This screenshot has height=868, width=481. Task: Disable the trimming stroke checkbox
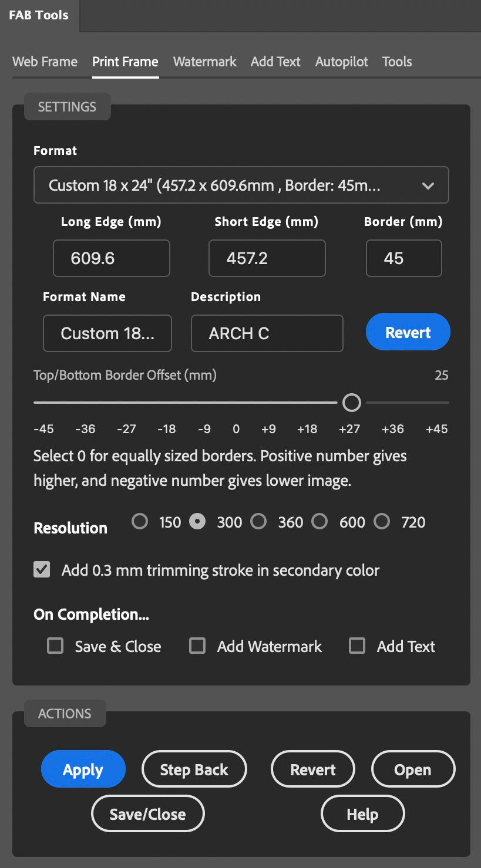coord(42,570)
